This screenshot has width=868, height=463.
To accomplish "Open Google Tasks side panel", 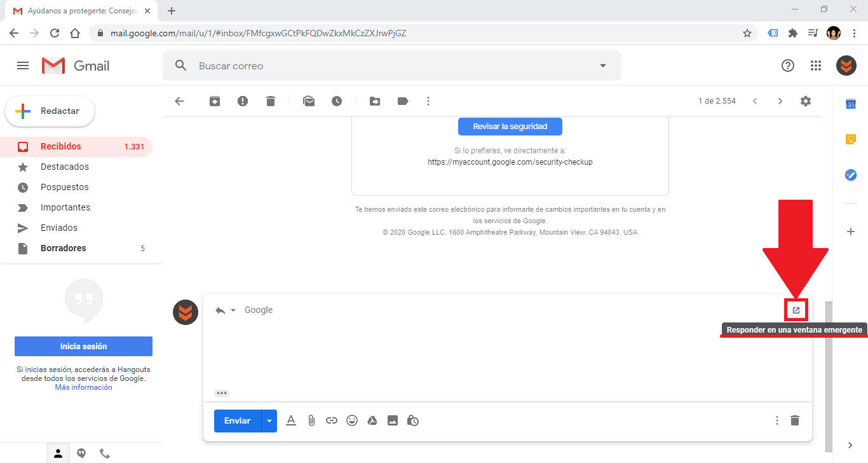I will click(x=851, y=175).
